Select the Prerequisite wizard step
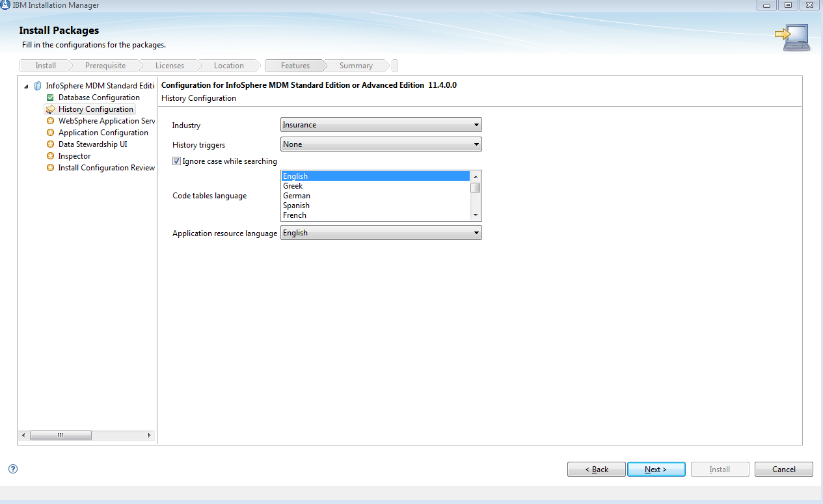The width and height of the screenshot is (823, 504). [105, 66]
